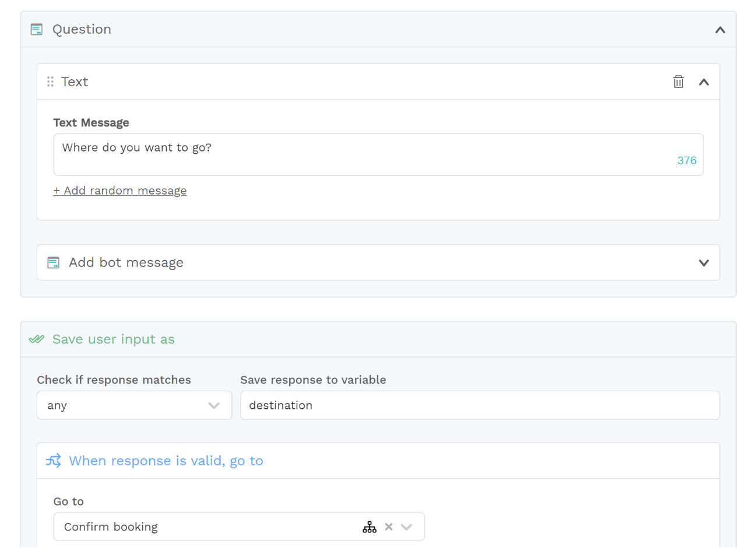Viewport: 756px width, 548px height.
Task: Collapse the Question section chevron
Action: [x=720, y=30]
